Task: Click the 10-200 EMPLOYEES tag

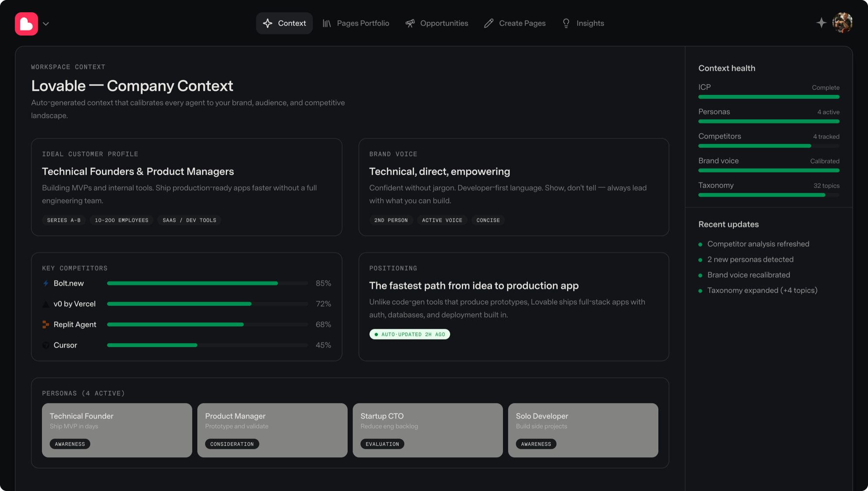Action: [121, 220]
